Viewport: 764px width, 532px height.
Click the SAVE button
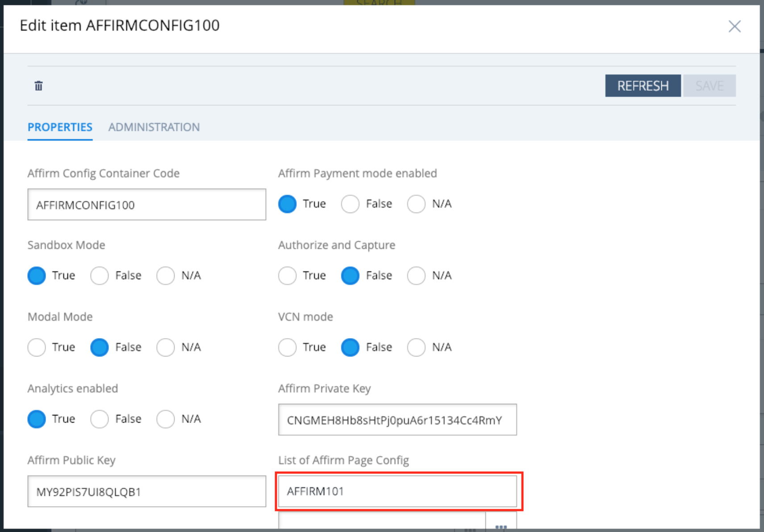tap(709, 86)
